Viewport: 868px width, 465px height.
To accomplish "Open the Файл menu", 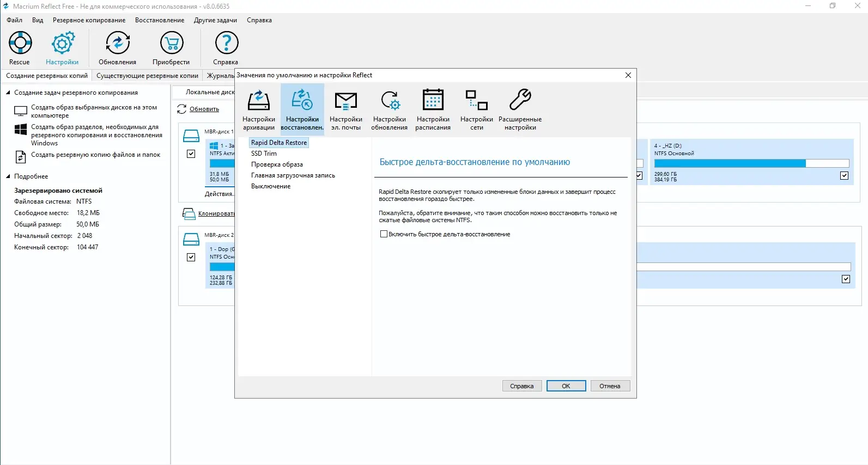I will pos(15,20).
